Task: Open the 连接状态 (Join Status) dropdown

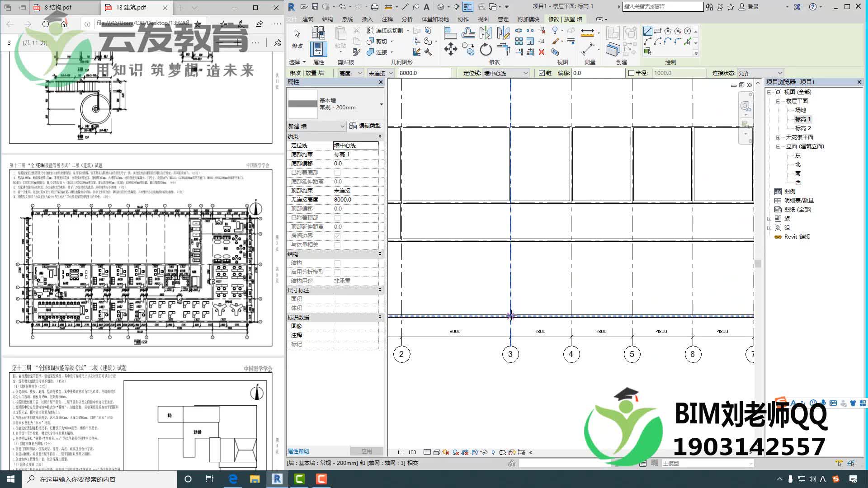Action: coord(759,73)
